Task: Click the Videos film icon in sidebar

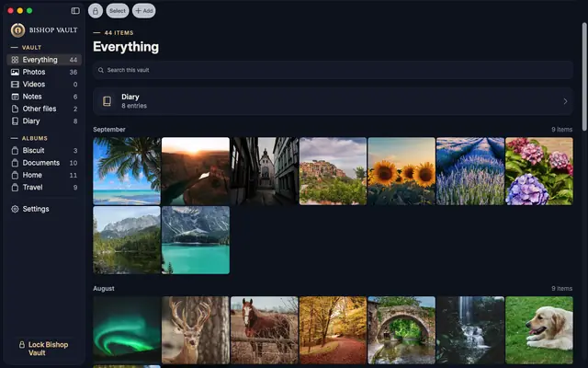Action: pos(15,85)
